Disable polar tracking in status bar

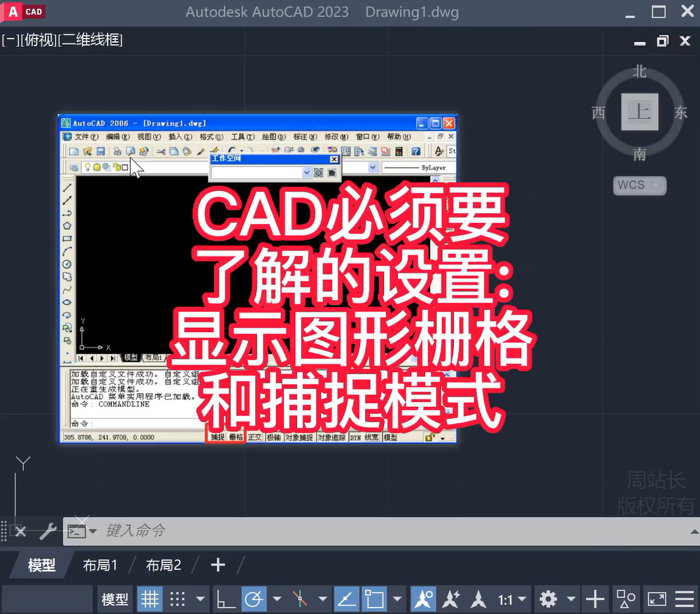255,599
